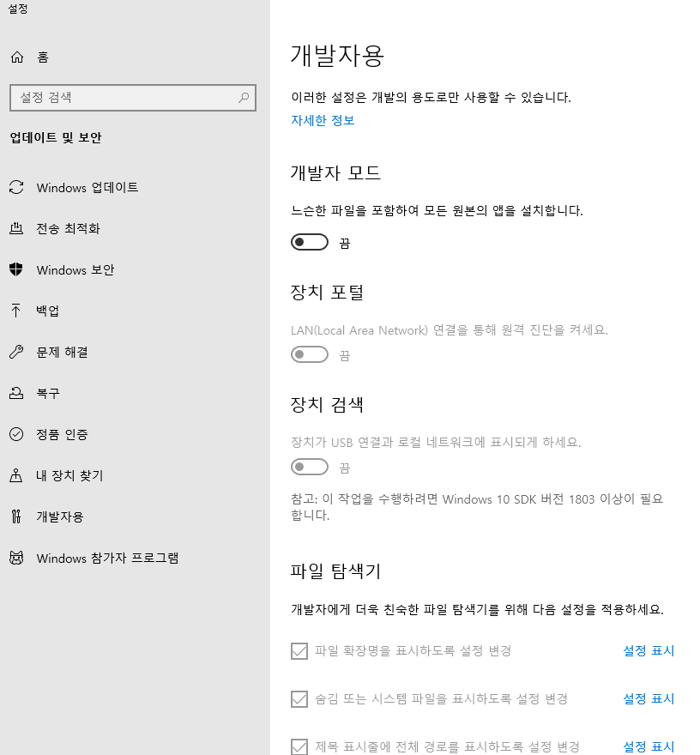Toggle the 장치 검색 switch
This screenshot has width=700, height=755.
[310, 467]
